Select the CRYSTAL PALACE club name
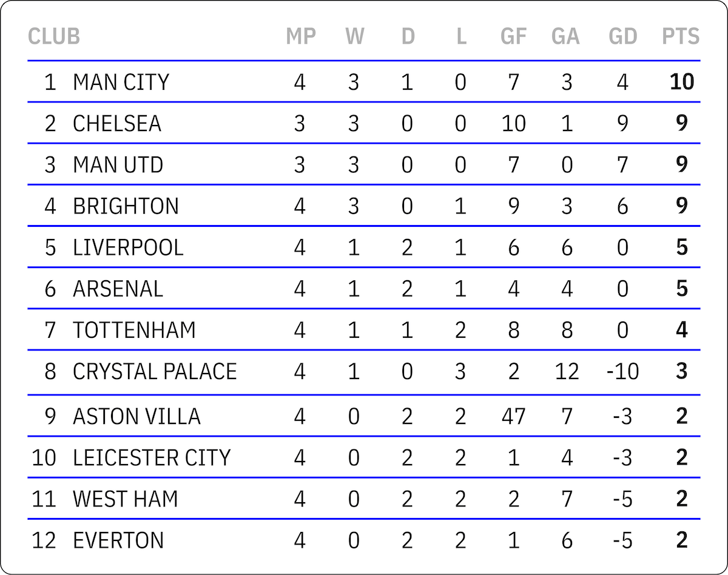This screenshot has width=728, height=575. pyautogui.click(x=155, y=371)
